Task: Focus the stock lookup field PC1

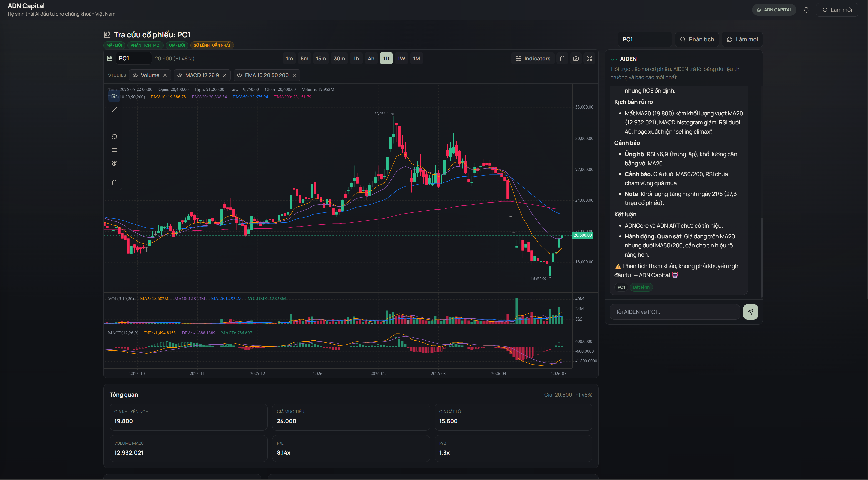Action: point(645,39)
